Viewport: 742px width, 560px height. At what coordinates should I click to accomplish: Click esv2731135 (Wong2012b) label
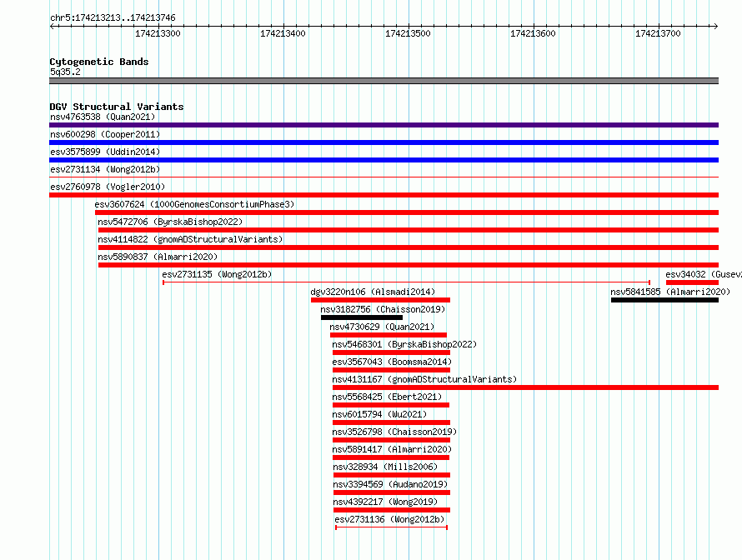click(x=217, y=274)
